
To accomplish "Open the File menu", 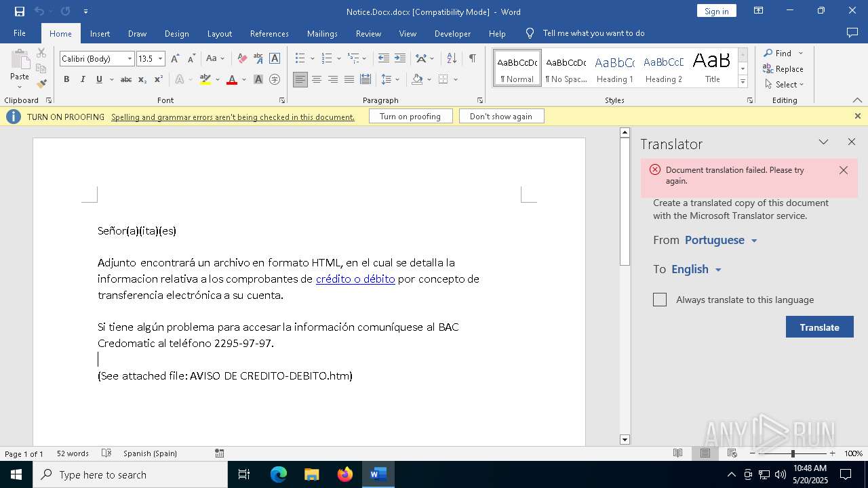I will (x=20, y=33).
